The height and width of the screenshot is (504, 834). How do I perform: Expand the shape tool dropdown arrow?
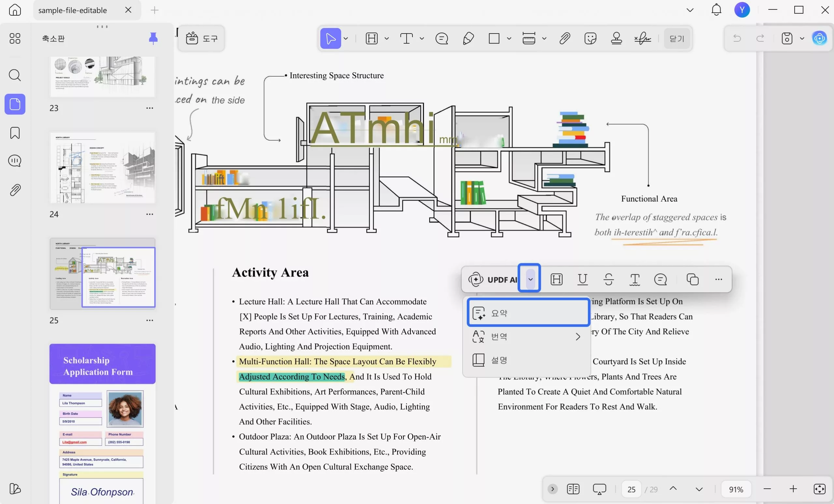point(509,38)
